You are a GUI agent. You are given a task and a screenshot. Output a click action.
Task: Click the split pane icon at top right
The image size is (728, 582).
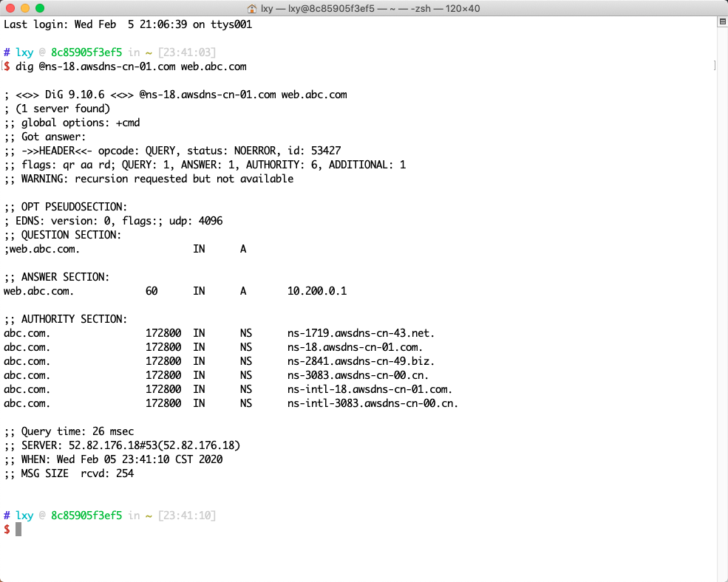pos(722,24)
